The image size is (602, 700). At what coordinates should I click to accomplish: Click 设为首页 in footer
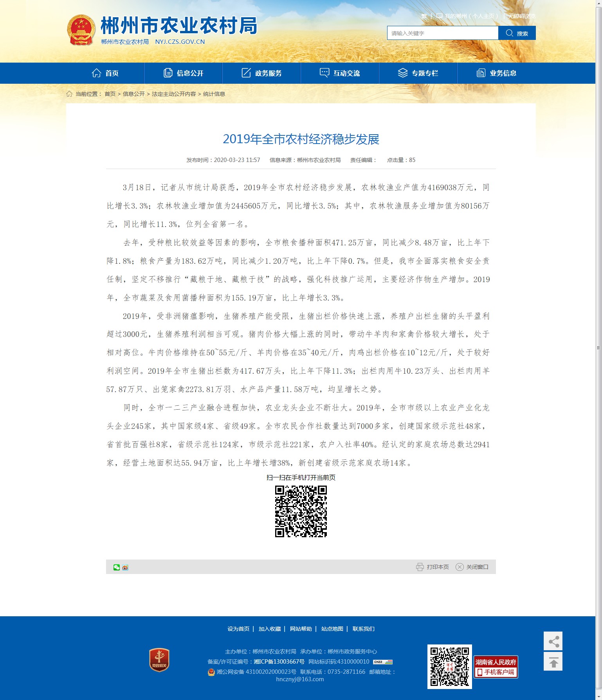(x=238, y=629)
